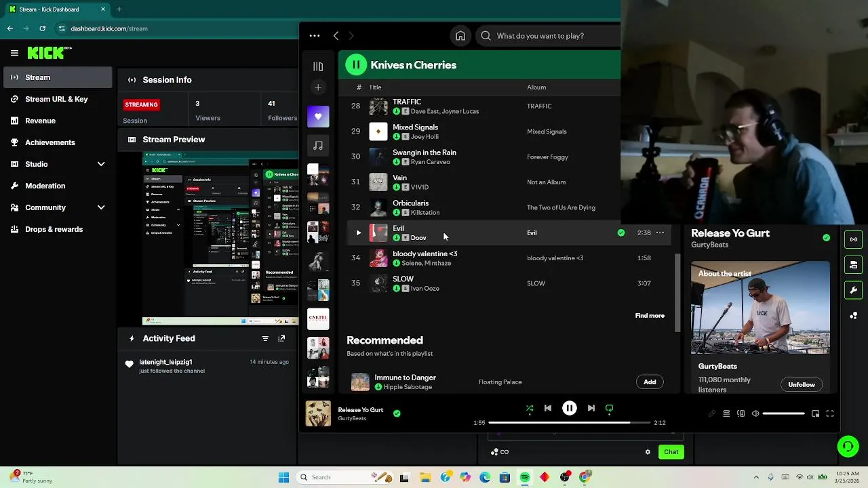Show hidden system tray icons

tap(756, 477)
